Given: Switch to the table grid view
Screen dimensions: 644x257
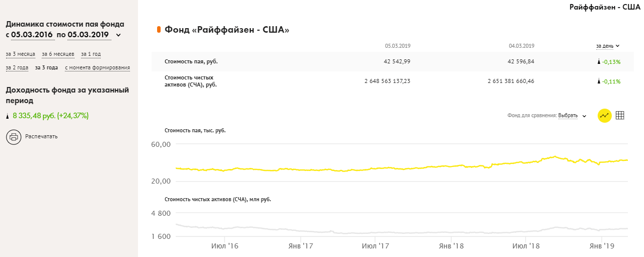Looking at the screenshot, I should 620,115.
